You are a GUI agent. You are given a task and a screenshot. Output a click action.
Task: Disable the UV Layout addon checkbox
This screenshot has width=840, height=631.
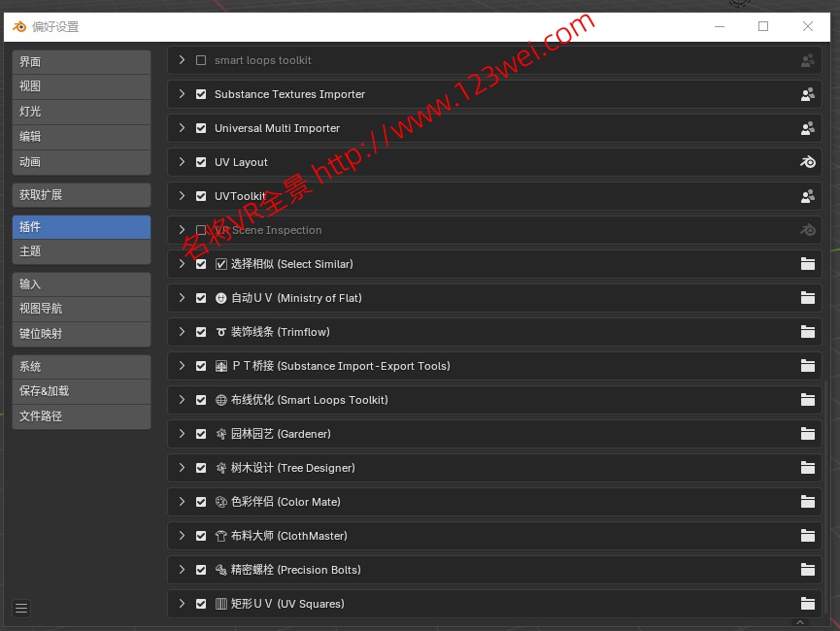(x=201, y=162)
